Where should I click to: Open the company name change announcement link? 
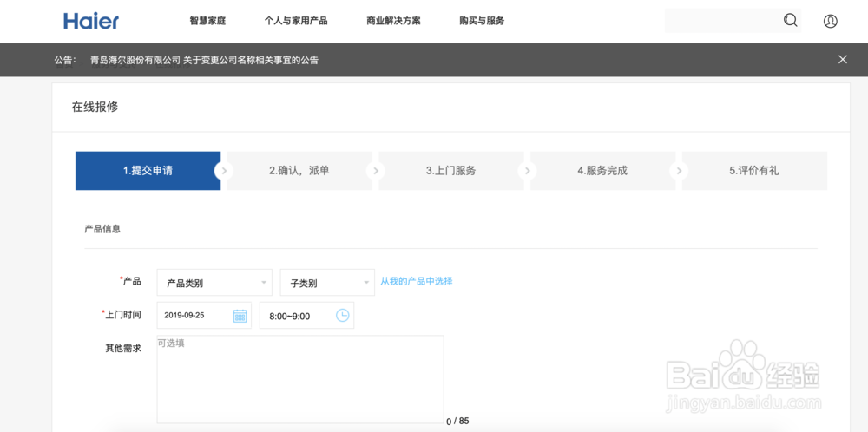[204, 60]
